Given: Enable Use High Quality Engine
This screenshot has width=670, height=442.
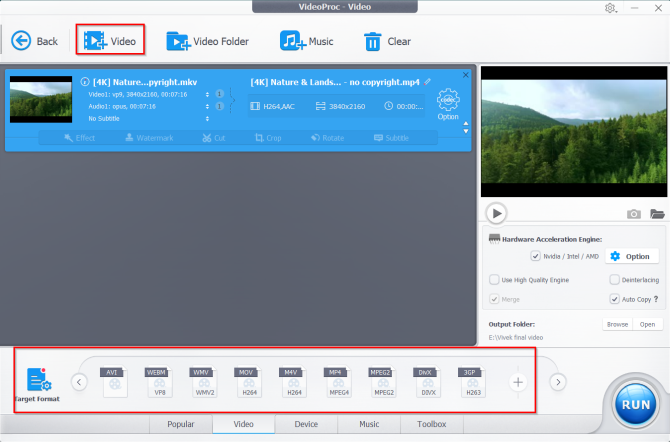Looking at the screenshot, I should [494, 280].
